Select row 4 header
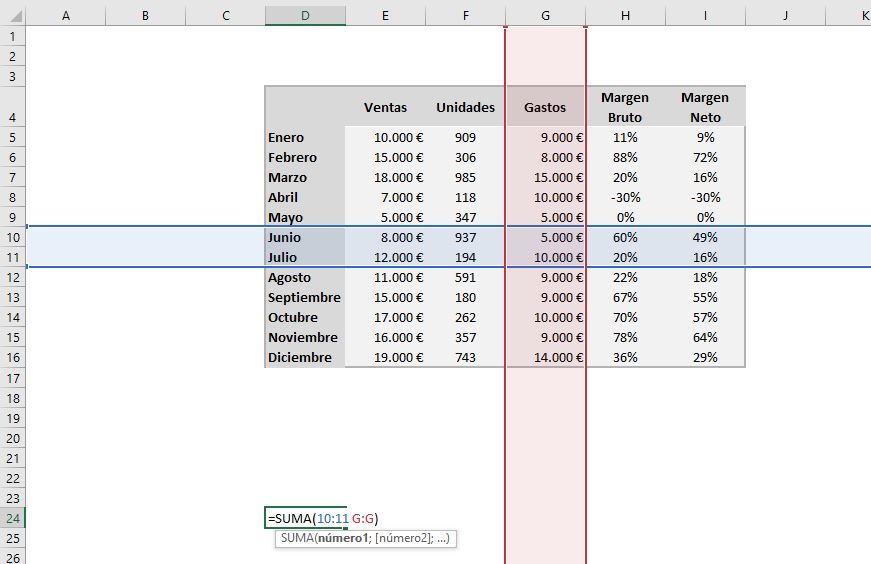Viewport: 871px width, 564px height. click(x=13, y=107)
